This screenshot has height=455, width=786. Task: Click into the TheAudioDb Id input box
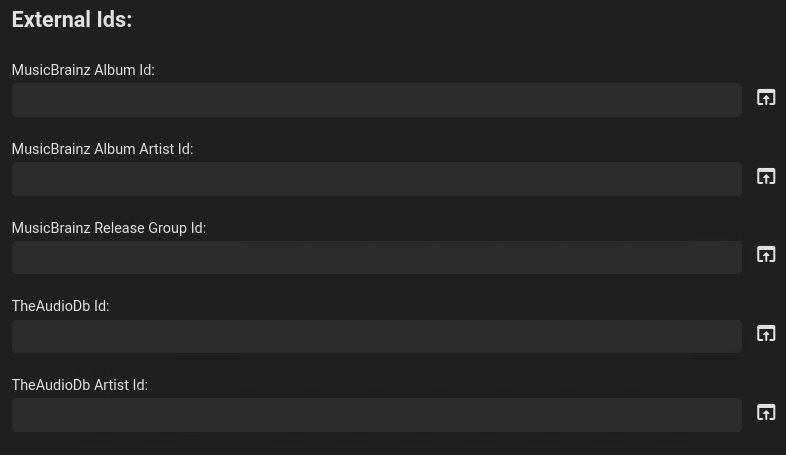[376, 336]
